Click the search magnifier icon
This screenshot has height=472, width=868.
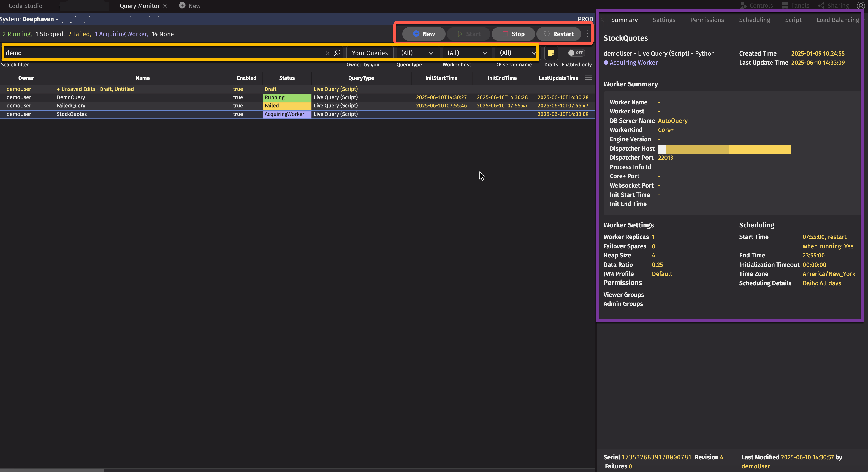[337, 53]
